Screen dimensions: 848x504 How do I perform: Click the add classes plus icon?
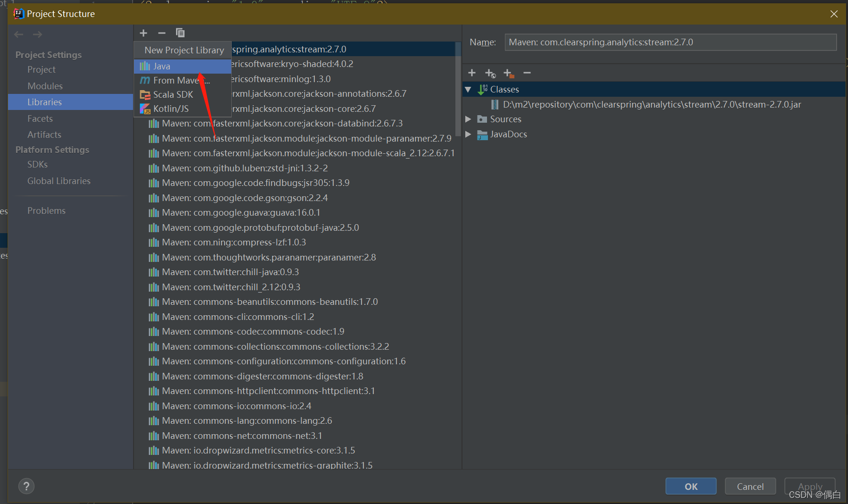(472, 73)
